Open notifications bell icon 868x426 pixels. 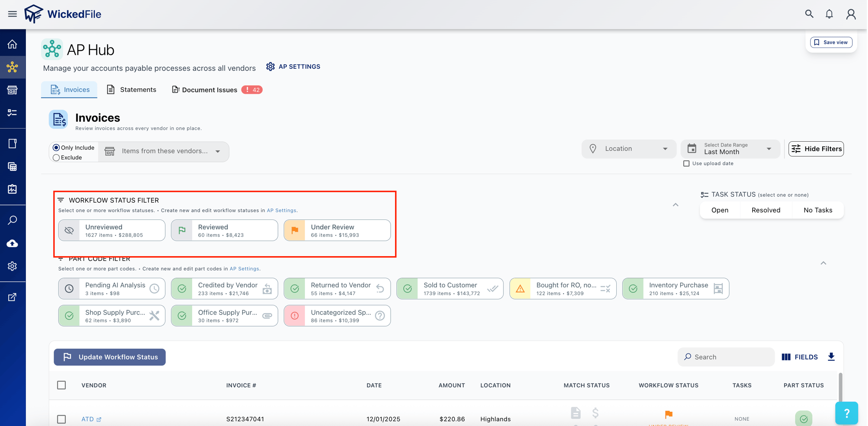829,14
